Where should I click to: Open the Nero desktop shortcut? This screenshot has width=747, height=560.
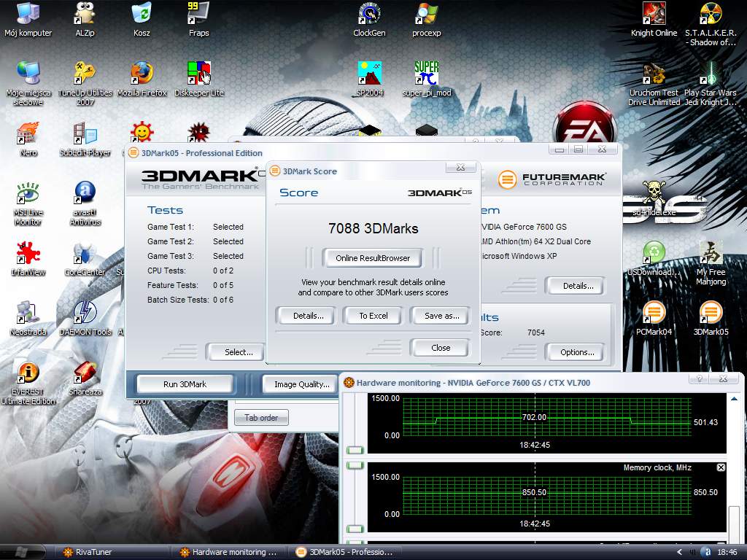[x=28, y=139]
